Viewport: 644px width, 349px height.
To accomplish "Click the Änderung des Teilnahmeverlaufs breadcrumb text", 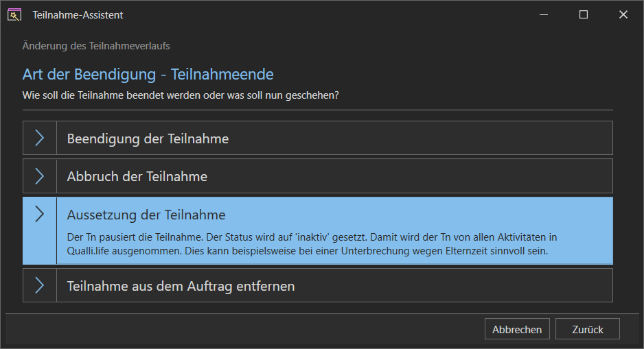I will point(96,46).
